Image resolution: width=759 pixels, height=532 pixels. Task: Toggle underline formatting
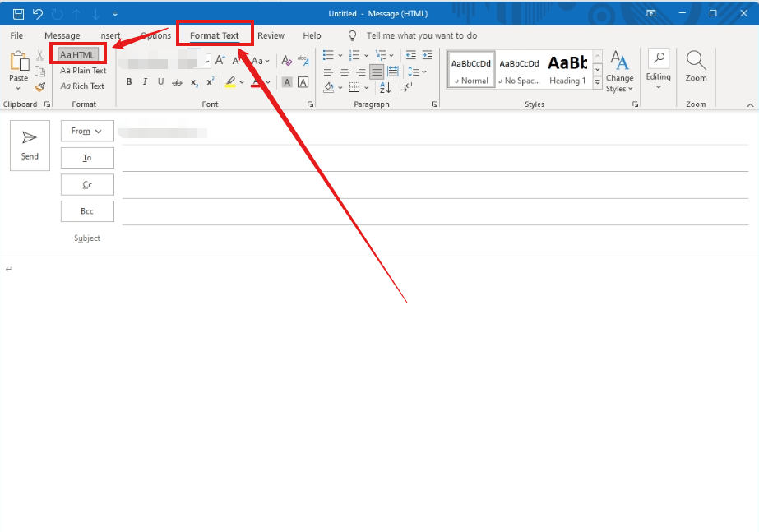(160, 81)
